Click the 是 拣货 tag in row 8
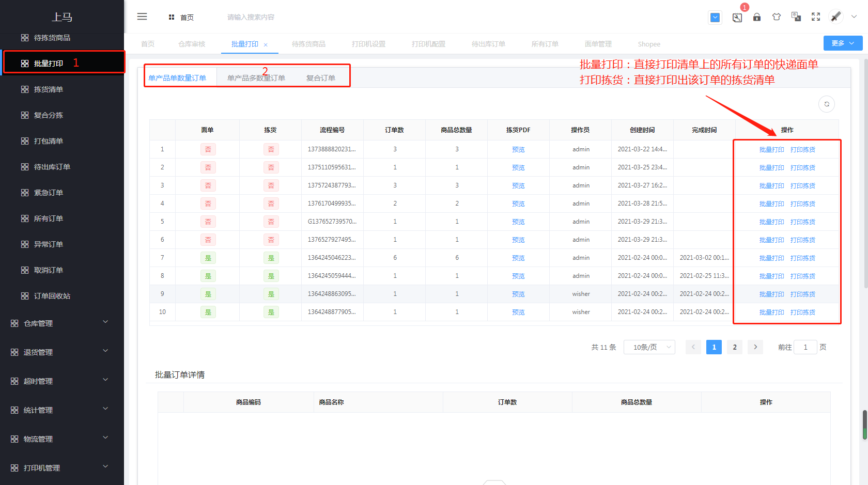Image resolution: width=868 pixels, height=485 pixels. [271, 276]
